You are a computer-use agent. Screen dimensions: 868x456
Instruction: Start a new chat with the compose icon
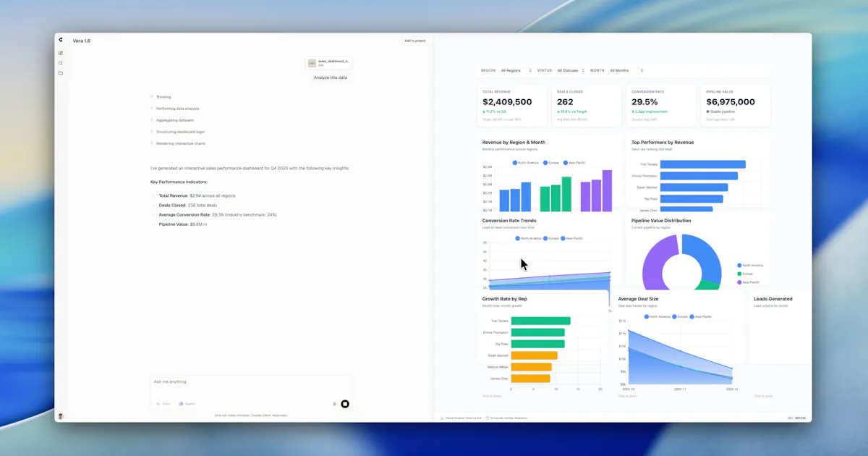pos(61,53)
